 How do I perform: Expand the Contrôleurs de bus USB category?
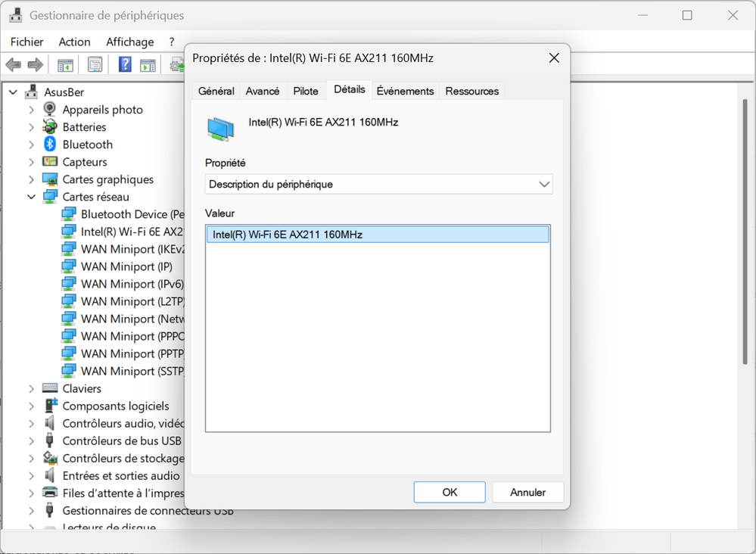point(31,440)
